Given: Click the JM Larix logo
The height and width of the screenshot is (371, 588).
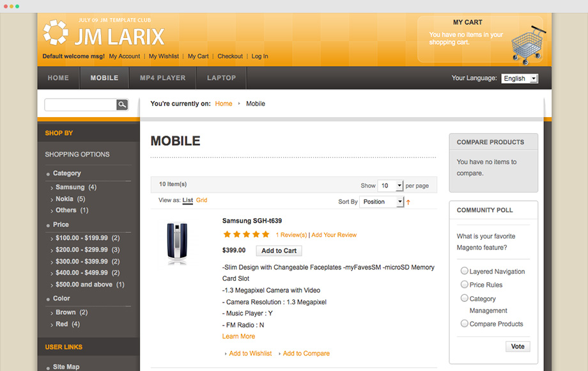Looking at the screenshot, I should 104,33.
